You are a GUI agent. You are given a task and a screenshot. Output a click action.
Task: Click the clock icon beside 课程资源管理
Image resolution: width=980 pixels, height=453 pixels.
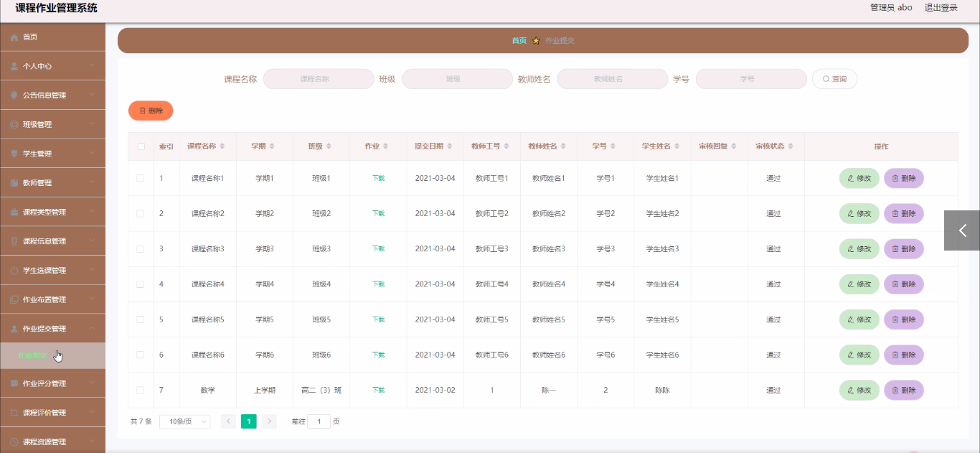[14, 442]
